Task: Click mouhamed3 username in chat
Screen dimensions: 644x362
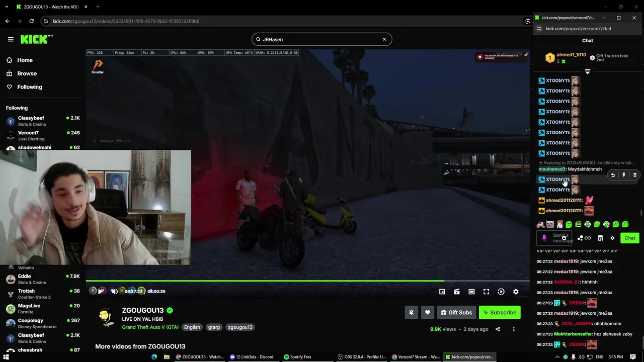Action: pos(552,169)
